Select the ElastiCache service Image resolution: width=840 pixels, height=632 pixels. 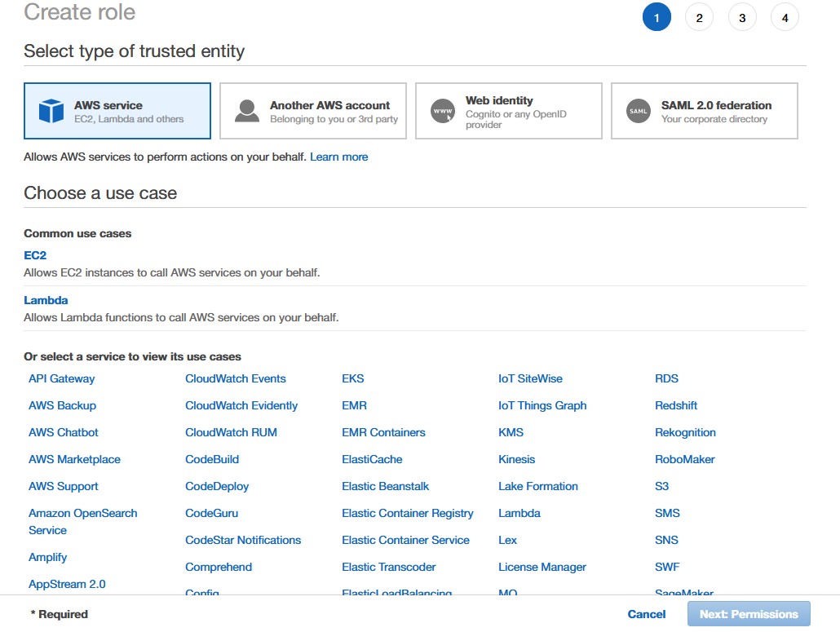point(373,459)
